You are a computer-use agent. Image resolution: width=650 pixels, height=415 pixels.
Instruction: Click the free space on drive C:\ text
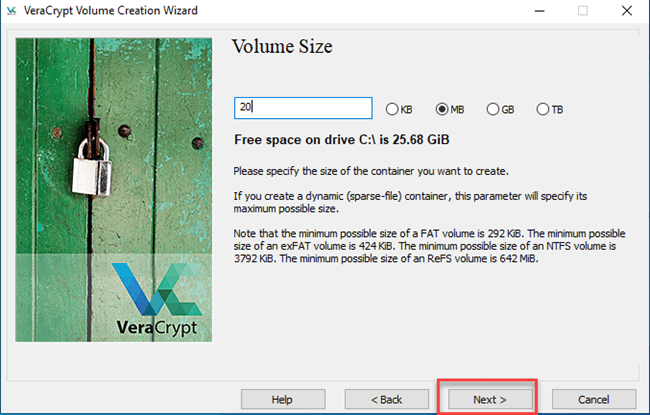pos(335,139)
